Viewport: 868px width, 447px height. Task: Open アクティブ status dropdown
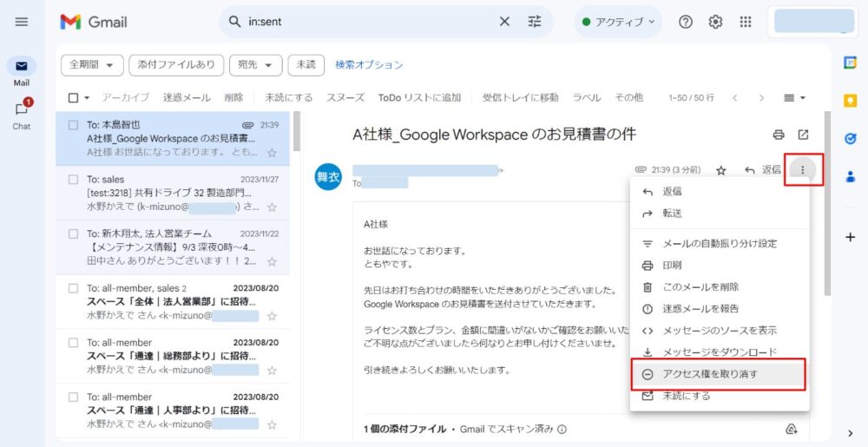point(618,22)
